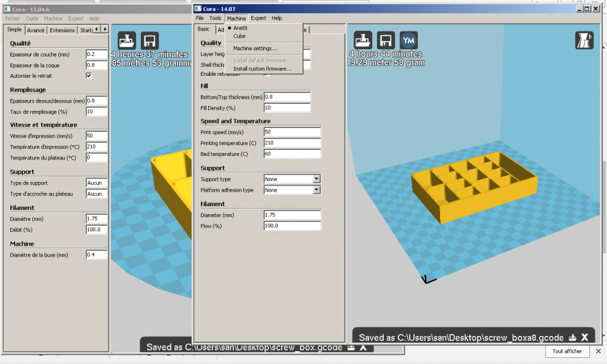Image resolution: width=607 pixels, height=364 pixels.
Task: Click the '4 heures 37 minutes' estimate text
Action: pyautogui.click(x=149, y=55)
